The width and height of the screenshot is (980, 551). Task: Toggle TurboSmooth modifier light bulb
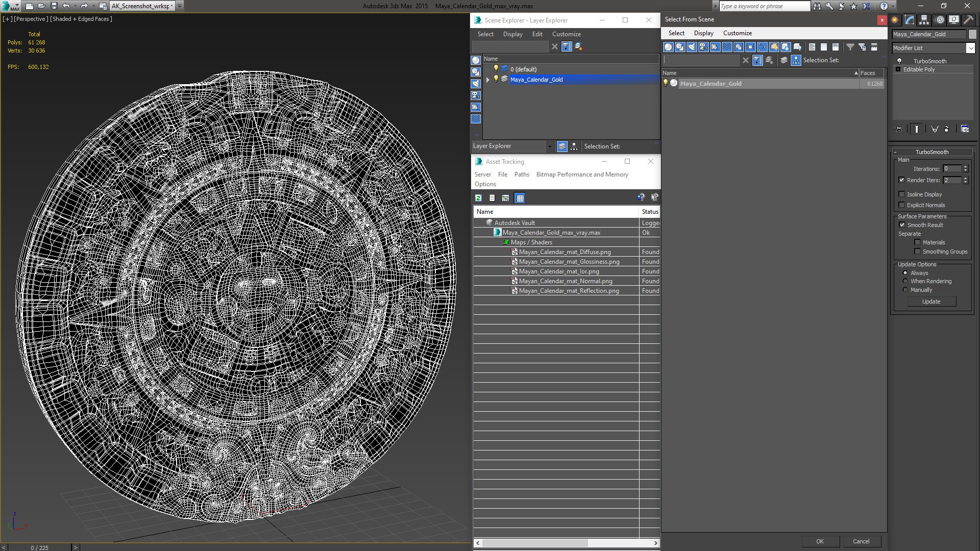tap(899, 61)
